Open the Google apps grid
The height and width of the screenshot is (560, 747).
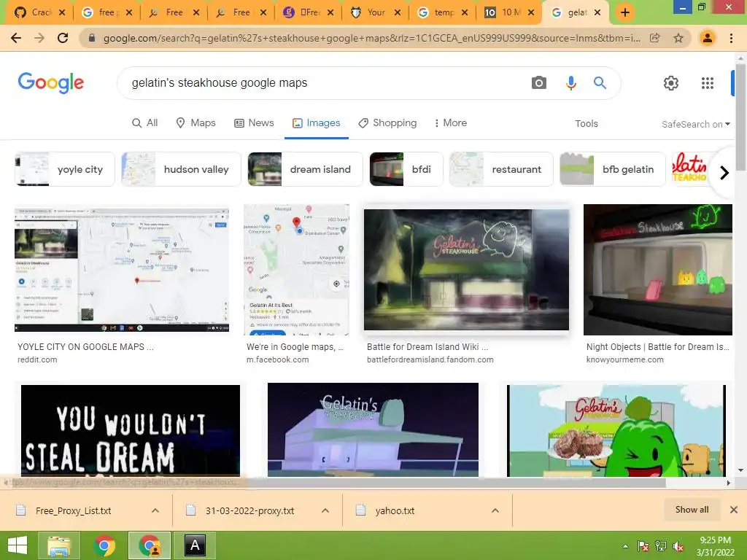point(708,83)
